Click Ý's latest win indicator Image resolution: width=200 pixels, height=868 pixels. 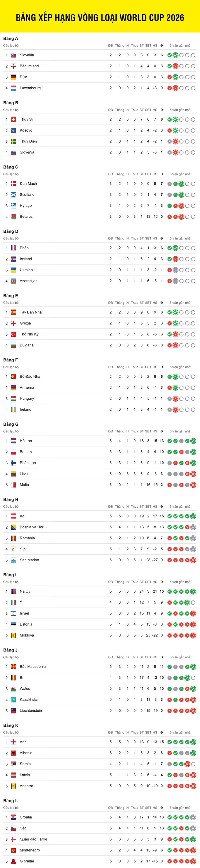(187, 603)
